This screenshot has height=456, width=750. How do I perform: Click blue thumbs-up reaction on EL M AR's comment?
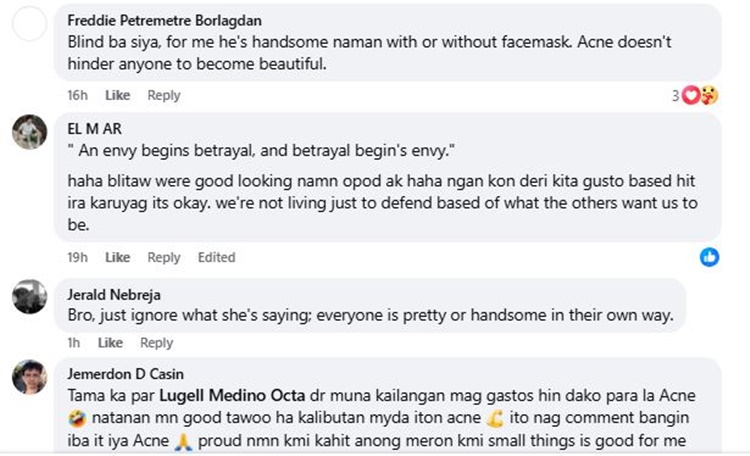[x=709, y=257]
